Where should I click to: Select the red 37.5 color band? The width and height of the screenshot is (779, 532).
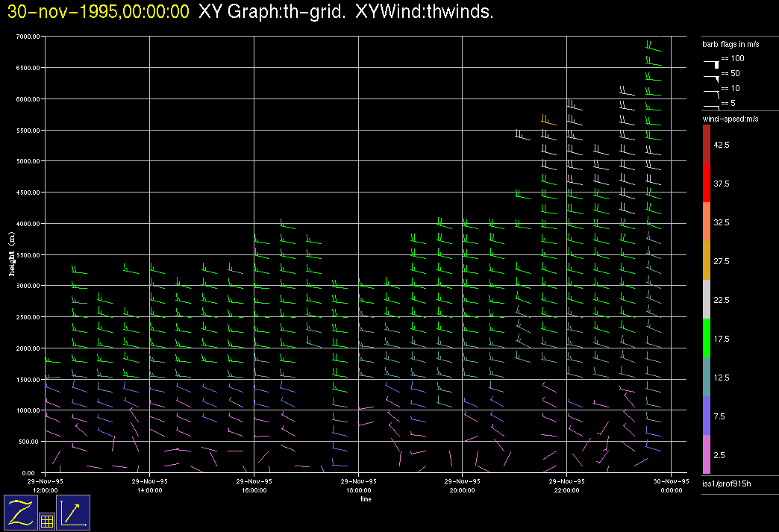(x=707, y=183)
